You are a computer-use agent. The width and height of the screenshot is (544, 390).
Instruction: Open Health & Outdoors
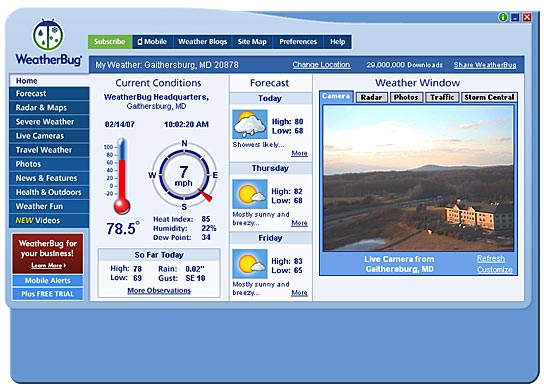pos(49,192)
